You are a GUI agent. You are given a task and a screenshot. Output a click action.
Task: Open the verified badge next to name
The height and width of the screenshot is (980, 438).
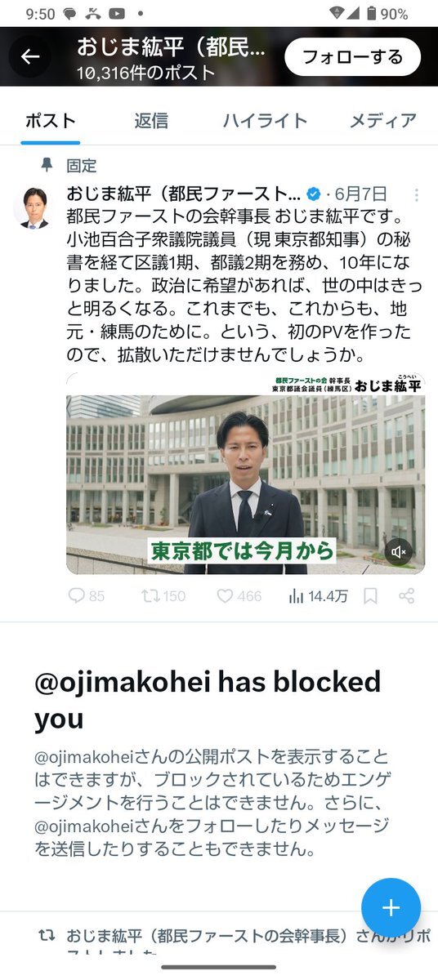coord(313,194)
